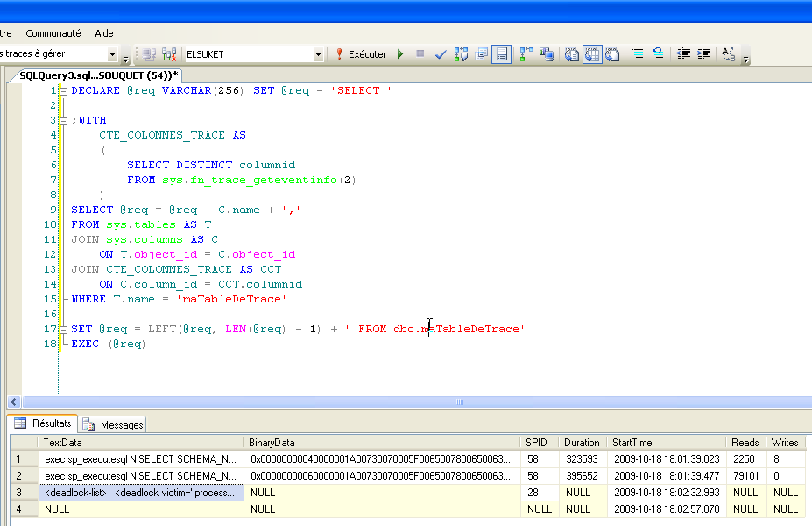The image size is (812, 526).
Task: Toggle results to file output mode
Action: [613, 54]
